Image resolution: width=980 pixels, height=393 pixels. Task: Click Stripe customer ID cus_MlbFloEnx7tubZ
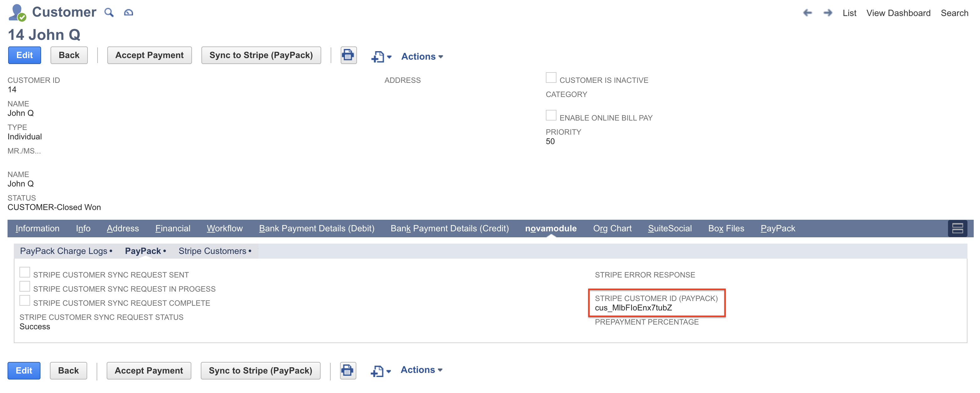[x=633, y=308]
